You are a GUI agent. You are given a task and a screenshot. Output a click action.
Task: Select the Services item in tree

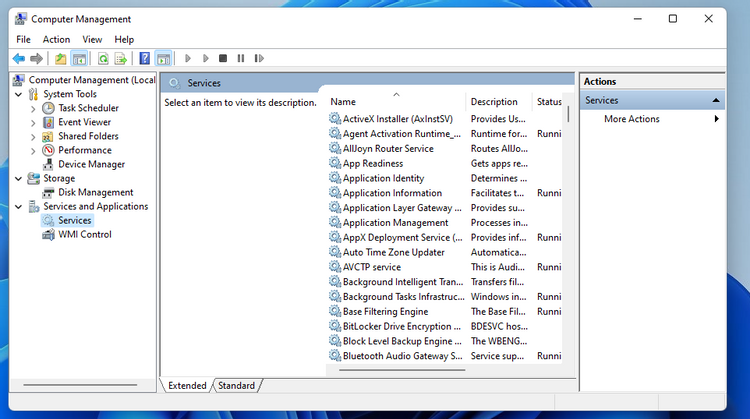(75, 221)
